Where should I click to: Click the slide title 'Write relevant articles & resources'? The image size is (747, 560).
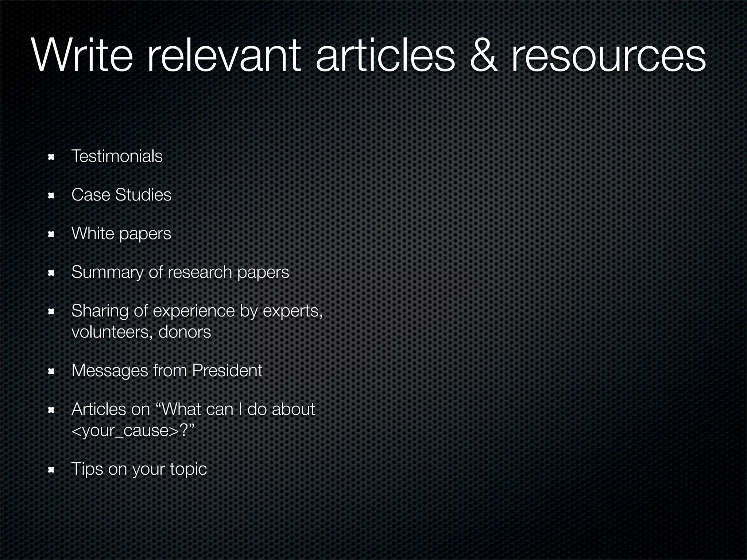[x=368, y=57]
